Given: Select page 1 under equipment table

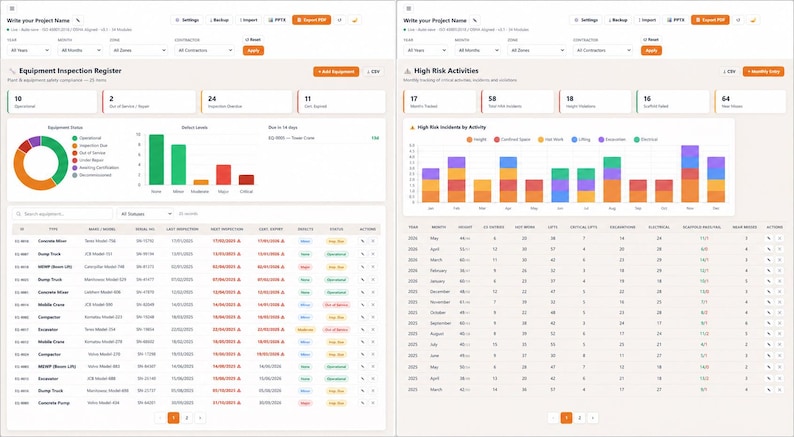Looking at the screenshot, I should pos(173,418).
